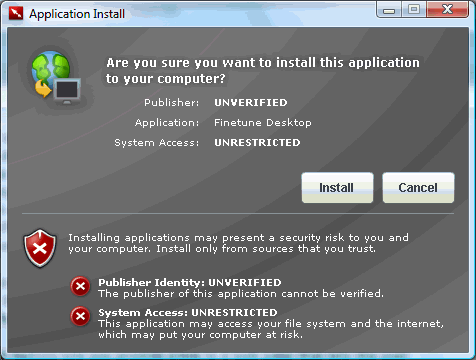476x360 pixels.
Task: Click 'This application may access your file system' text
Action: click(271, 329)
